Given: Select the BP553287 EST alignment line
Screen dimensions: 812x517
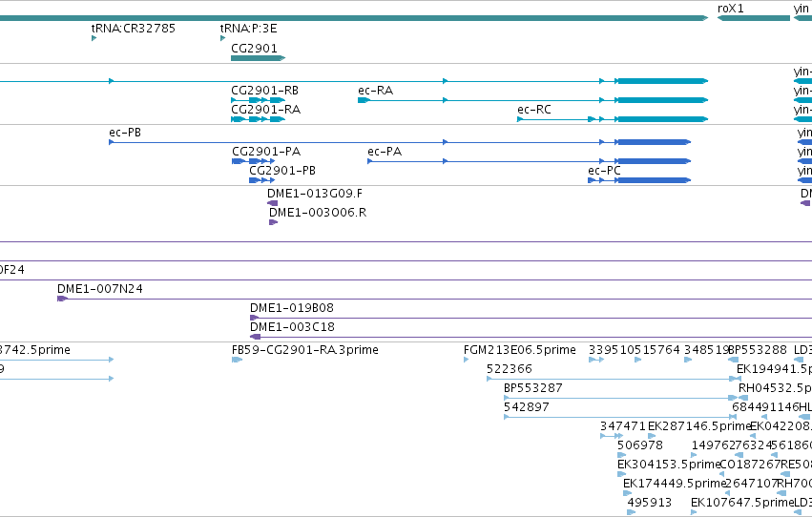Looking at the screenshot, I should point(620,398).
